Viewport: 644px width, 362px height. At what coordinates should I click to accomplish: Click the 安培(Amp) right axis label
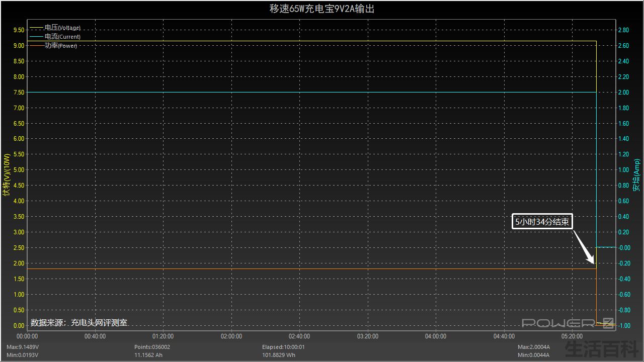[x=637, y=175]
